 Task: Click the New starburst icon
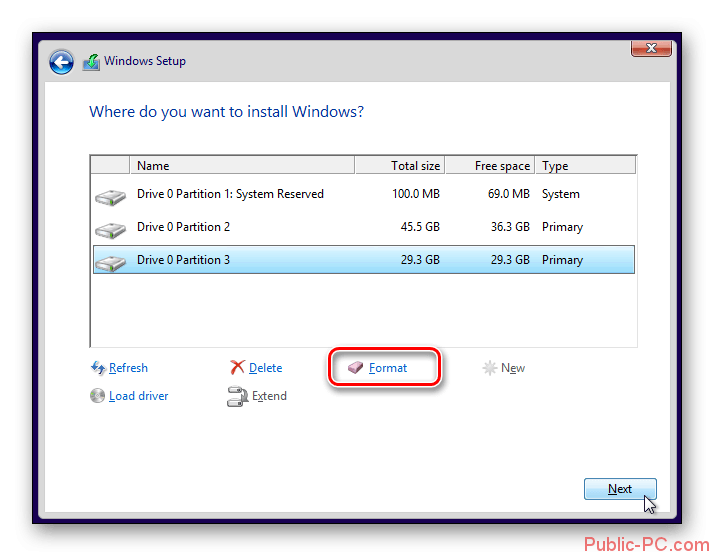point(490,367)
